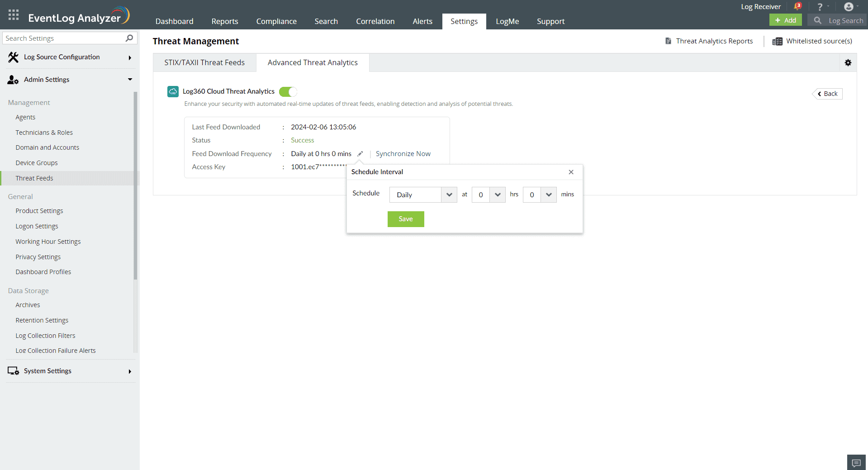Click the Success status text
The image size is (868, 470).
click(302, 140)
